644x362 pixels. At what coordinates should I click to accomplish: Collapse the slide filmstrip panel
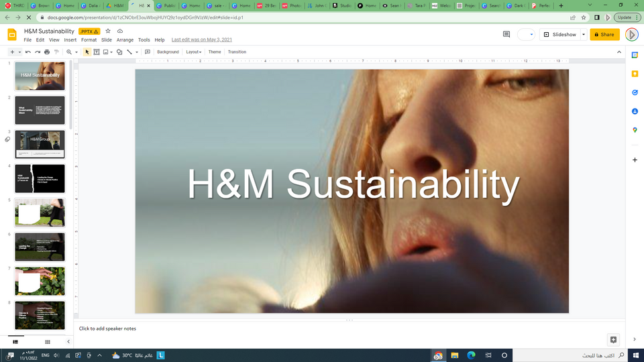tap(68, 342)
